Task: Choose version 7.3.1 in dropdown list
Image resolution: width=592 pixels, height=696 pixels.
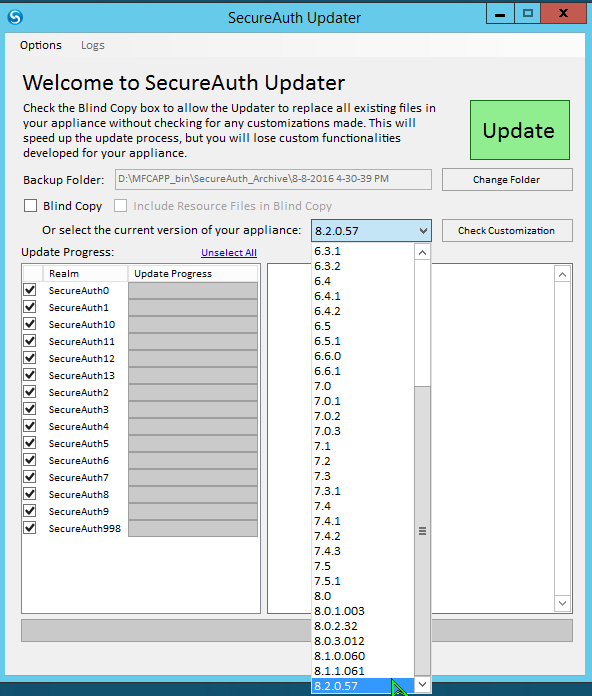Action: [363, 491]
